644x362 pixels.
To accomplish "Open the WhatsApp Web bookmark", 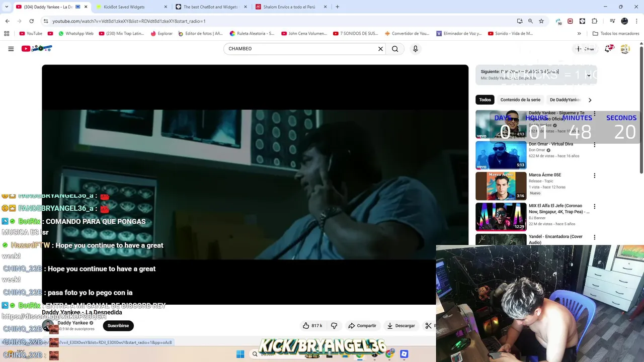I will coord(76,34).
